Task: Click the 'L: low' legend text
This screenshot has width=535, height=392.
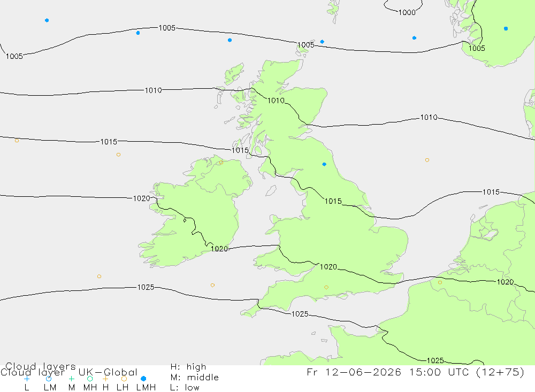Action: pyautogui.click(x=185, y=388)
